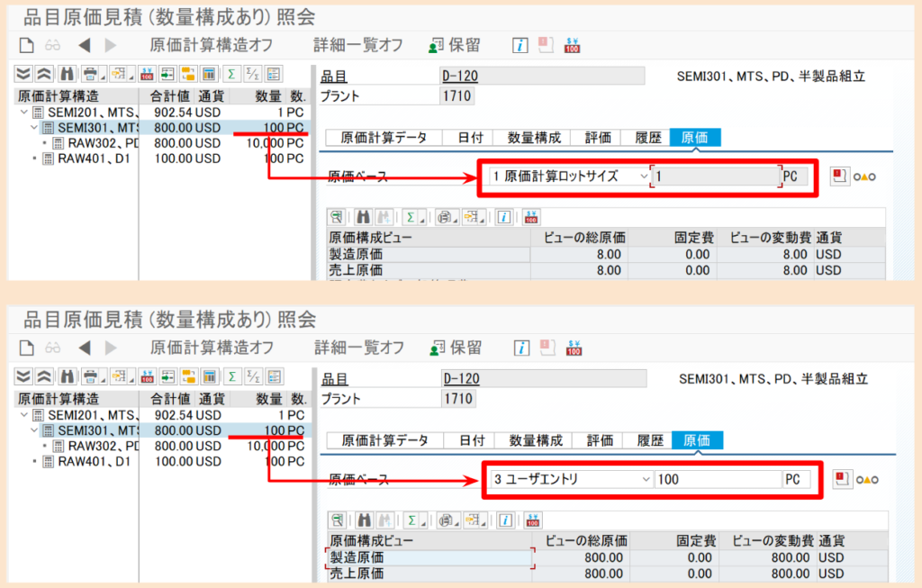The image size is (922, 588).
Task: Click 原価計算構造オフ button in lower window
Action: coord(212,348)
